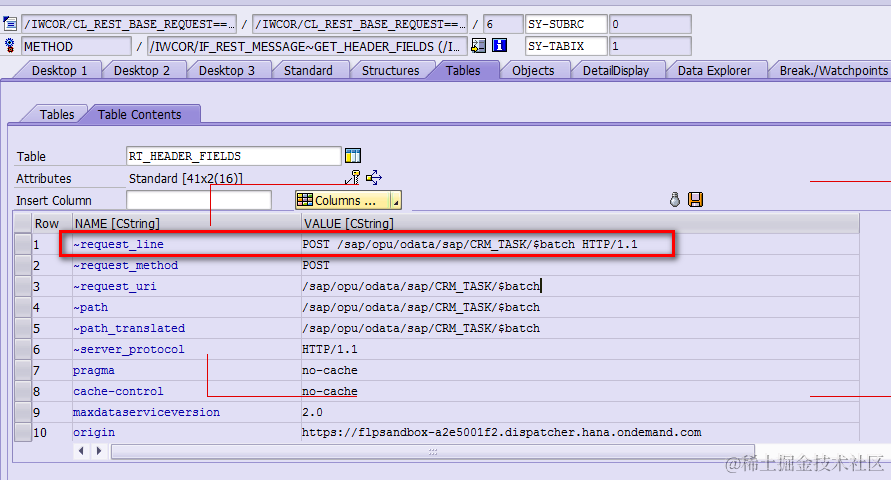Click the horizontal scrollbar below table
The image size is (891, 480).
(x=432, y=452)
